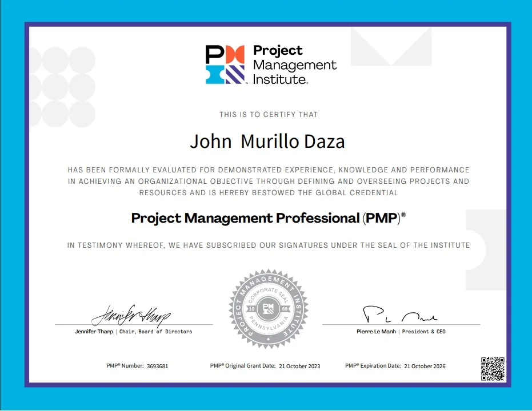Click the line starting "IN ACHIEVING AN ORGANIZATIONAL"
This screenshot has height=411, width=532.
click(x=269, y=182)
